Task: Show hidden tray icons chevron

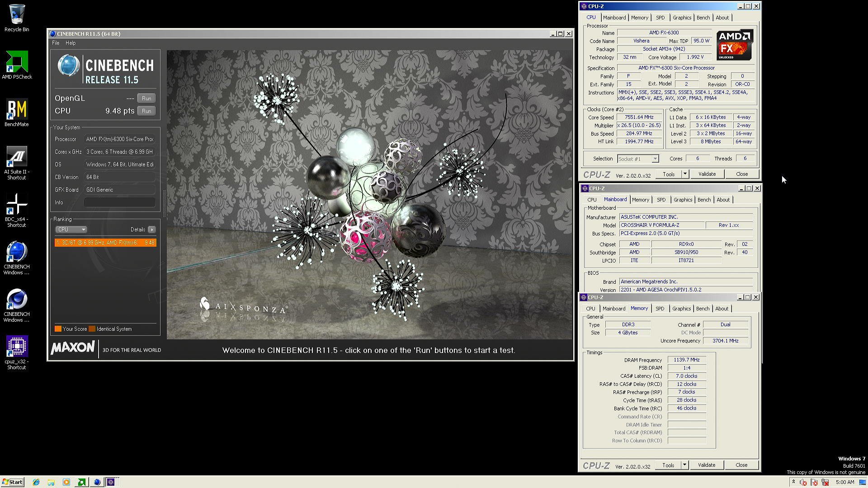Action: (x=793, y=482)
